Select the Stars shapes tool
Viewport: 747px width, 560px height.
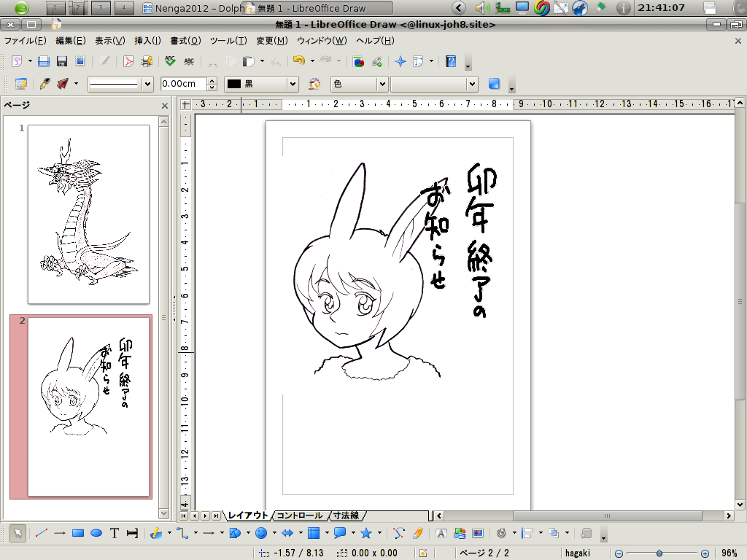[366, 533]
